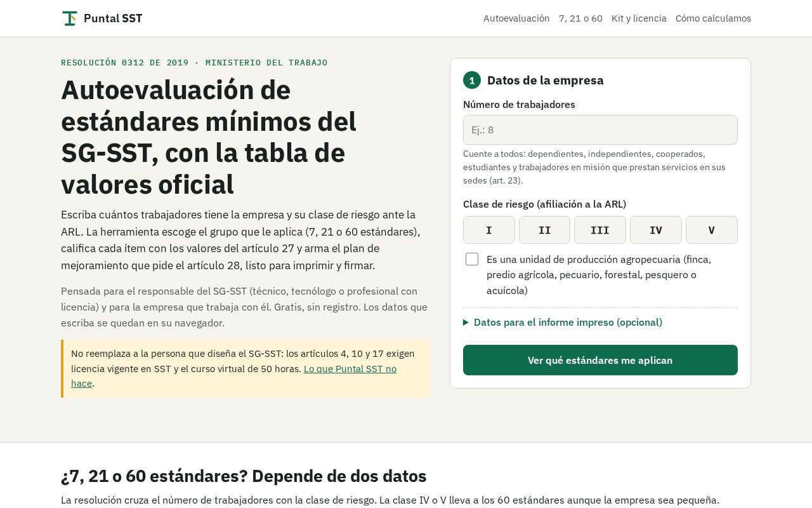Open the Autoevaluación nav item
Viewport: 812px width, 508px height.
point(516,18)
